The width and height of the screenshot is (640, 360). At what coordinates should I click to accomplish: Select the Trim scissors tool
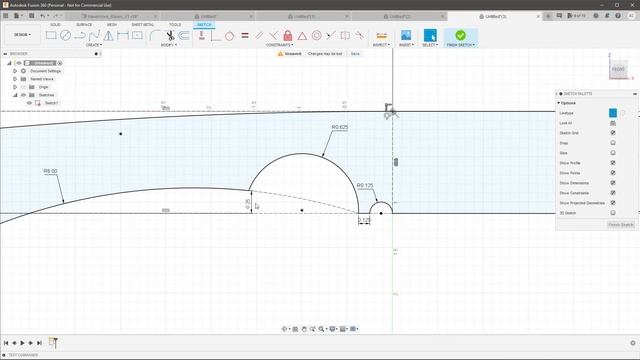coord(170,36)
